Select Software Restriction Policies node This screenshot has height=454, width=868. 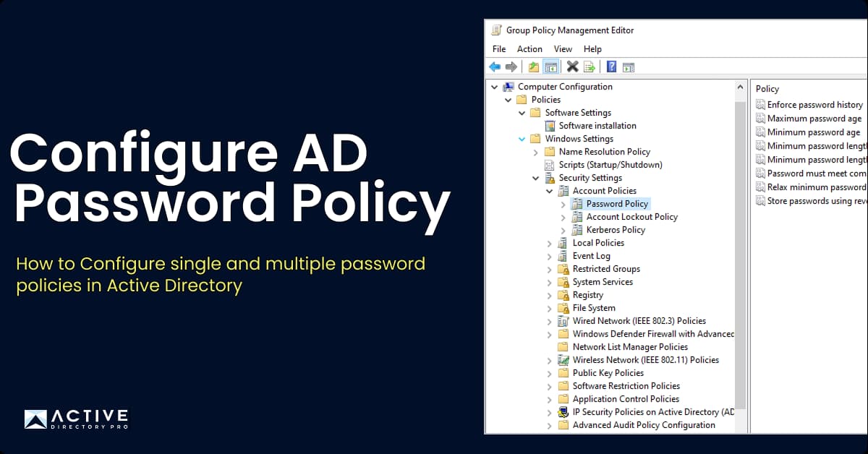tap(626, 386)
